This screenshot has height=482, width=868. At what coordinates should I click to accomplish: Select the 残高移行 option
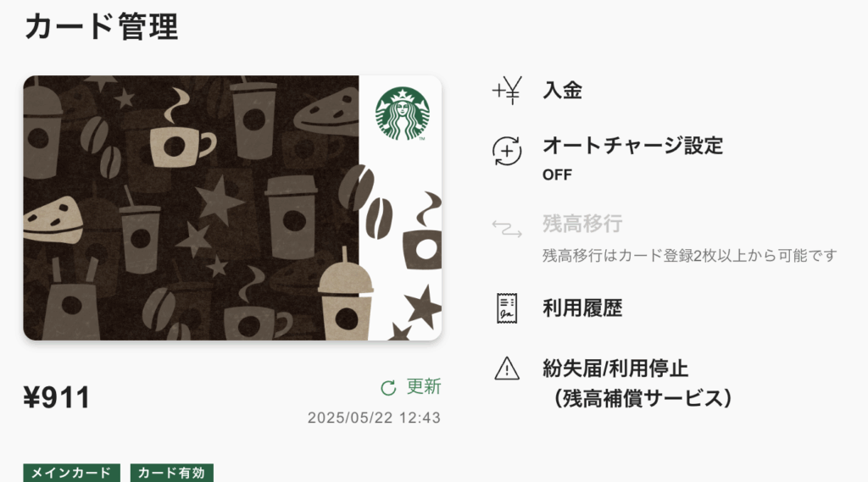(582, 224)
